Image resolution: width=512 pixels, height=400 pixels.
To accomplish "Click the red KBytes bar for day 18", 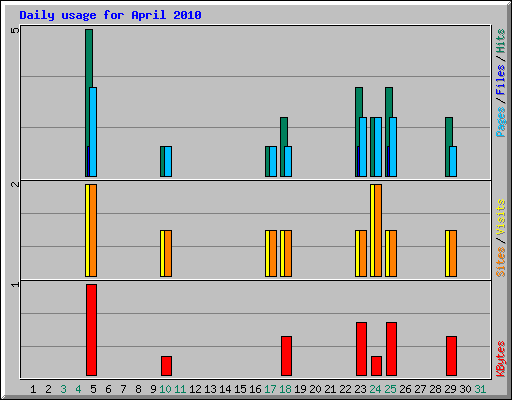I will coord(286,356).
